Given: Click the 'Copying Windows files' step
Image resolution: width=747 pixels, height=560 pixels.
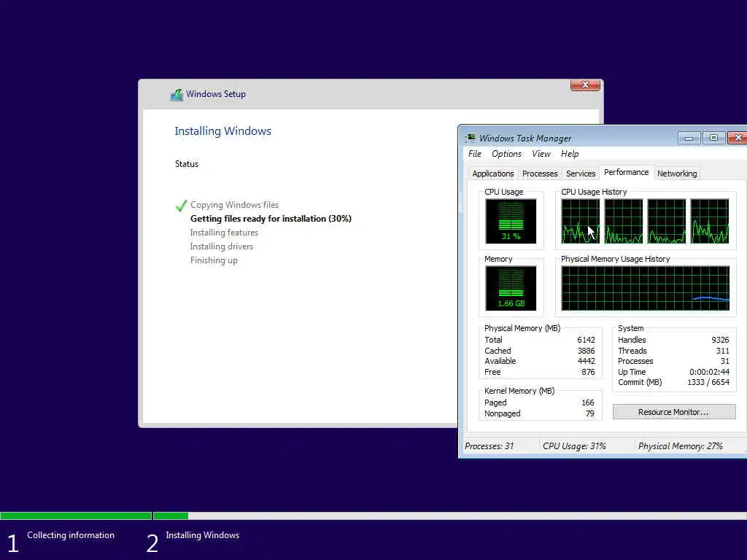Looking at the screenshot, I should [x=234, y=205].
